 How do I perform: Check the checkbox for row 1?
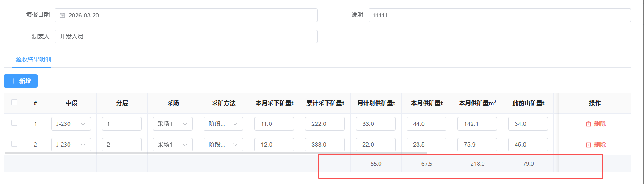point(14,123)
